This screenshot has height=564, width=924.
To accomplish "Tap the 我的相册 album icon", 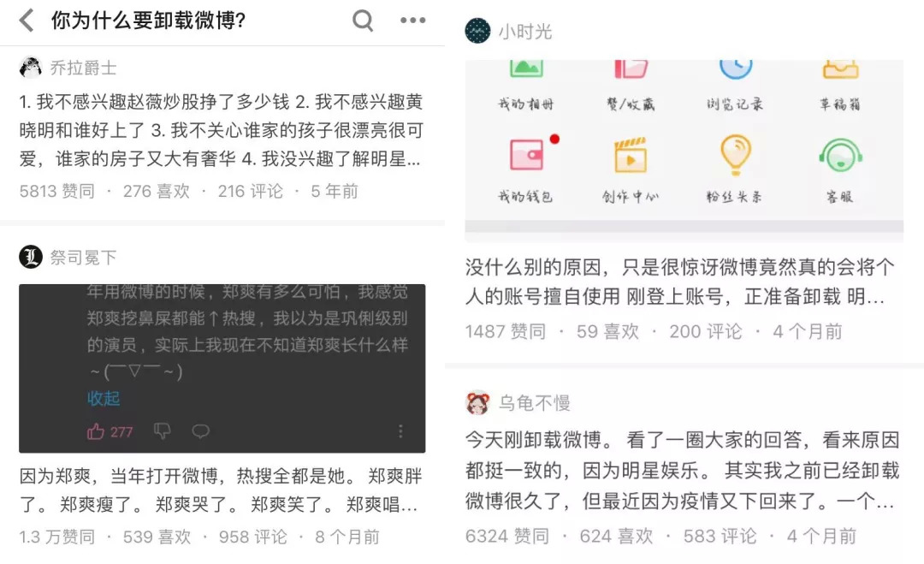I will 526,68.
